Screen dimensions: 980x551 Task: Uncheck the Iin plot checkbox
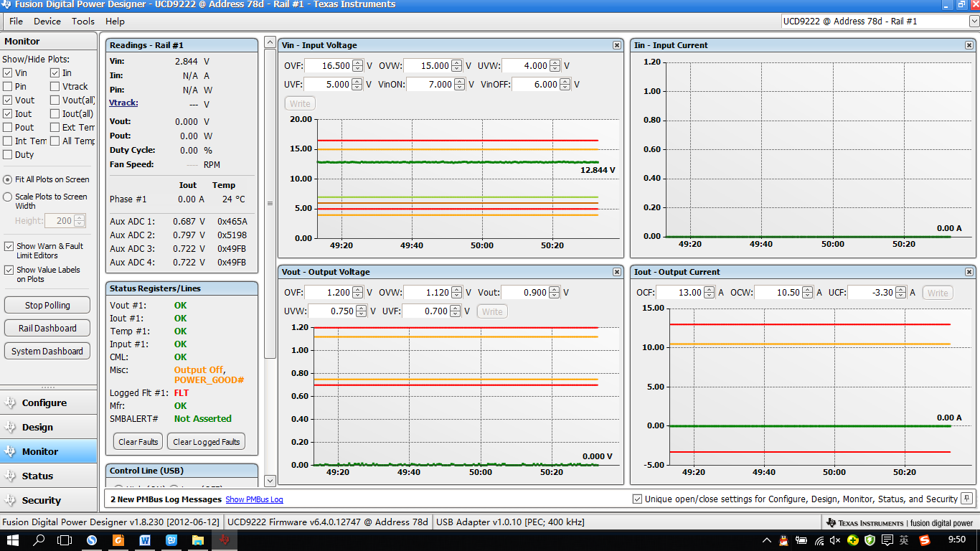55,73
